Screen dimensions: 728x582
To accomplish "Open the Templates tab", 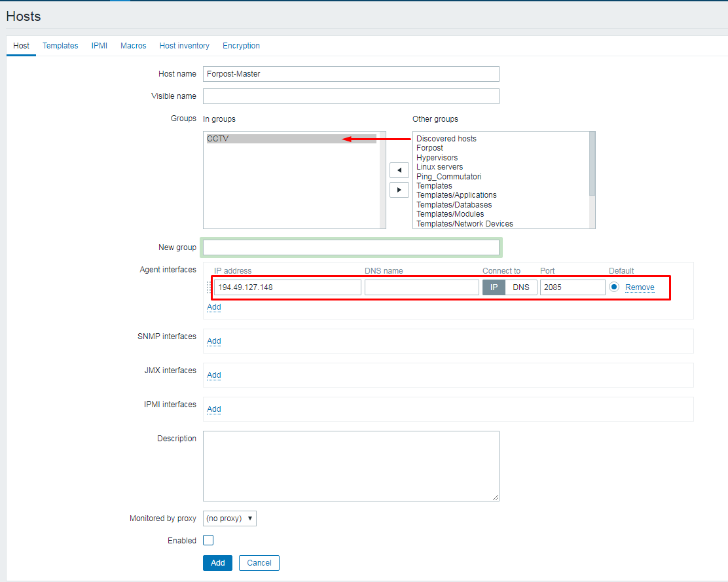I will point(60,46).
